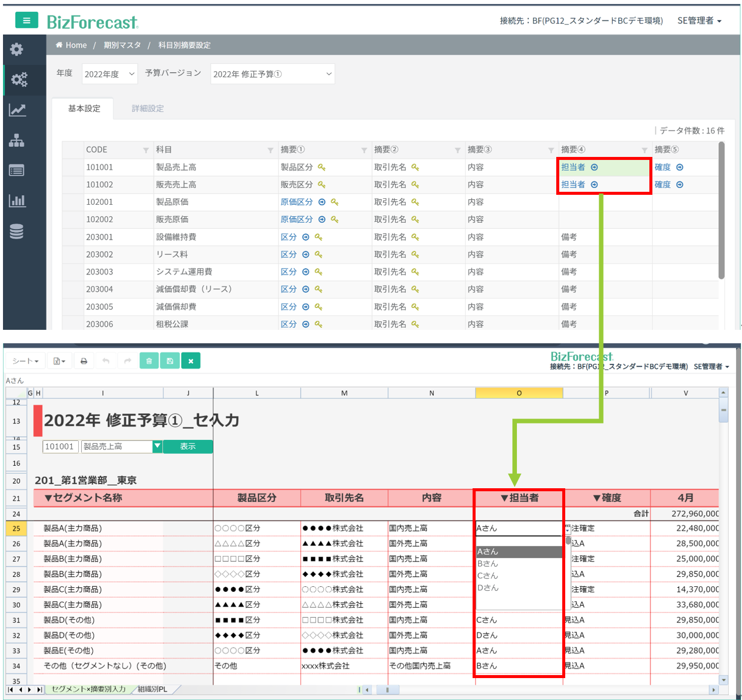742x700 pixels.
Task: Choose Bさん from the 担当者 list
Action: point(488,563)
